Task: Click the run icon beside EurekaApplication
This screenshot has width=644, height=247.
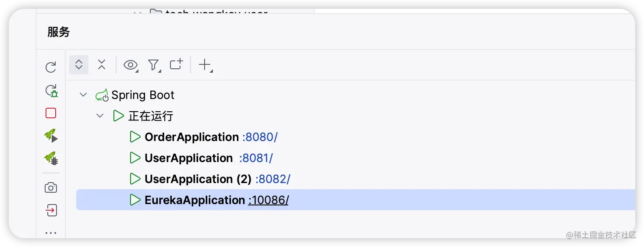Action: point(135,200)
